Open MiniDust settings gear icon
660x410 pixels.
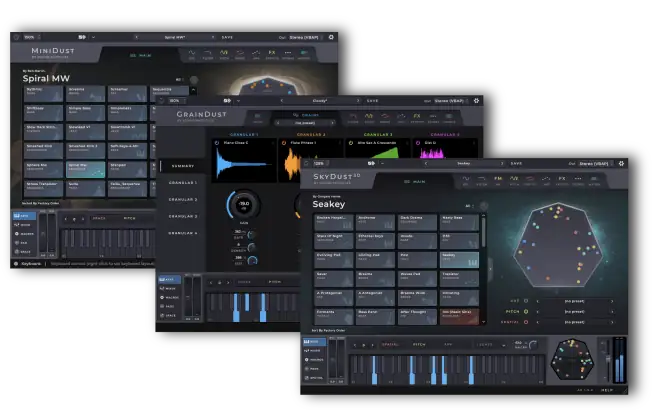(331, 37)
